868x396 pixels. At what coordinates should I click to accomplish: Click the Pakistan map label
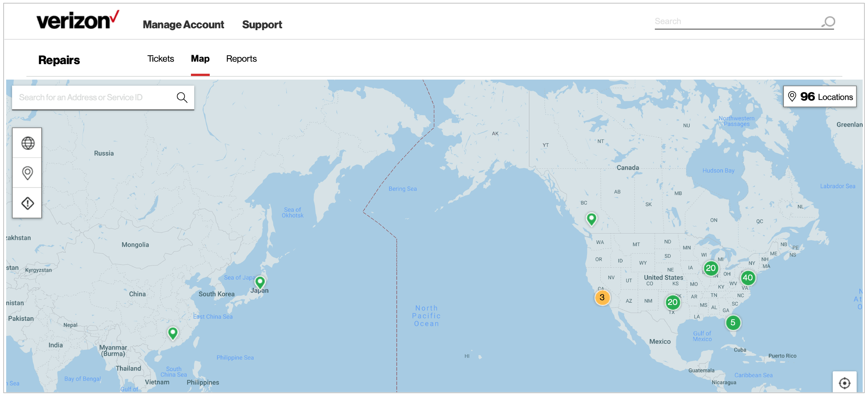pyautogui.click(x=21, y=319)
